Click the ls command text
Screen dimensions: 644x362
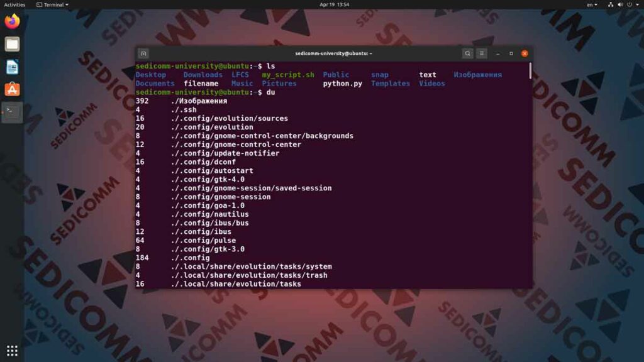point(270,66)
